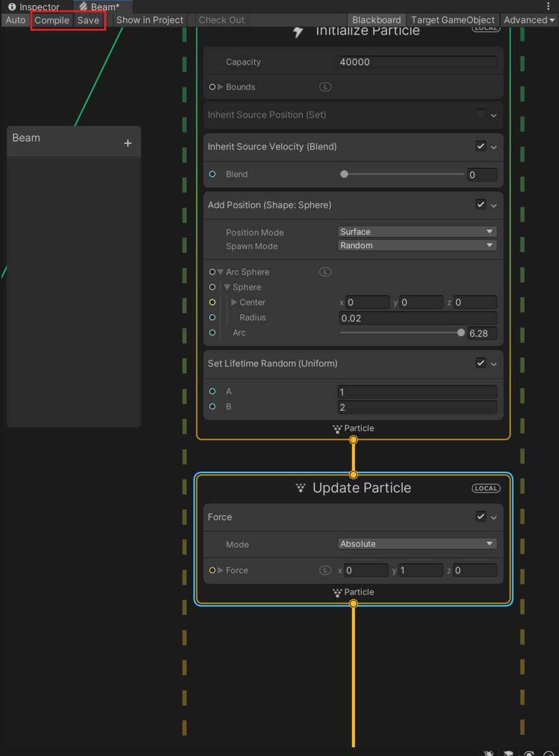The width and height of the screenshot is (559, 756).
Task: Uncheck Add Position (Shape: Sphere) block
Action: tap(481, 205)
